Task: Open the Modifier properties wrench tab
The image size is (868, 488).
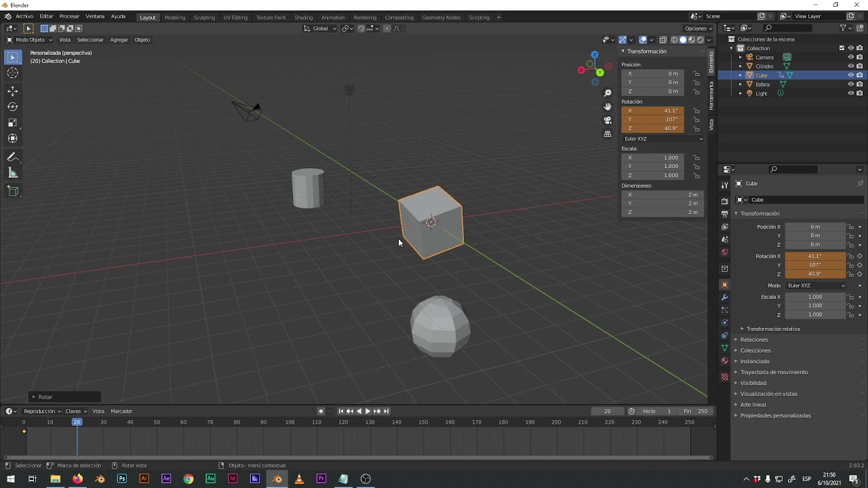Action: (x=724, y=298)
